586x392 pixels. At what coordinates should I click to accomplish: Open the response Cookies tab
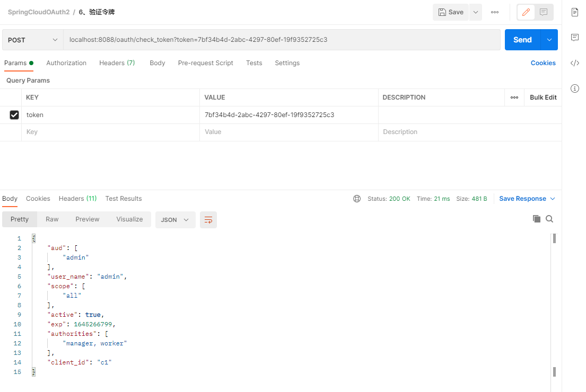point(38,199)
